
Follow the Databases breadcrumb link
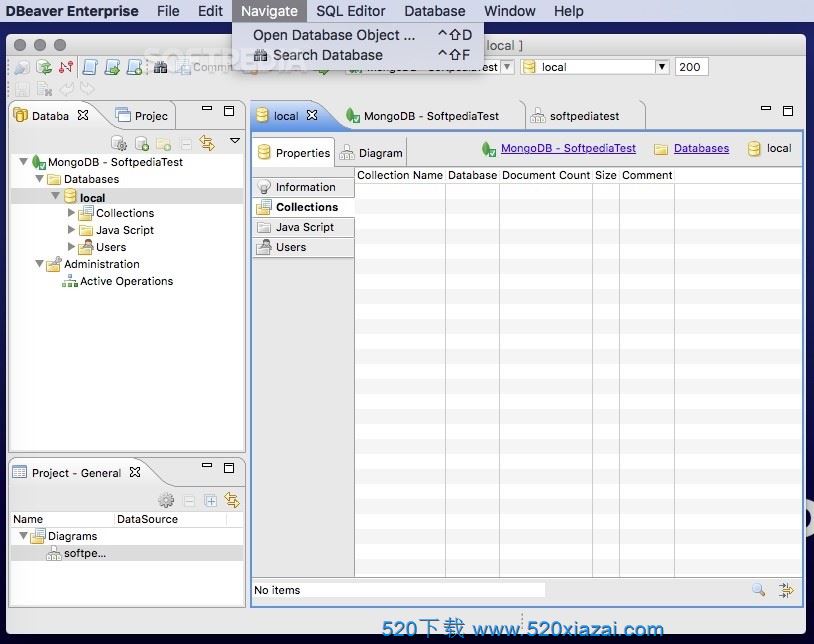point(701,148)
